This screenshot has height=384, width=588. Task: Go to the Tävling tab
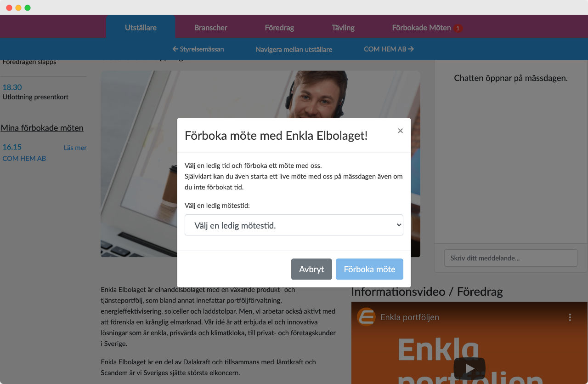(x=343, y=28)
